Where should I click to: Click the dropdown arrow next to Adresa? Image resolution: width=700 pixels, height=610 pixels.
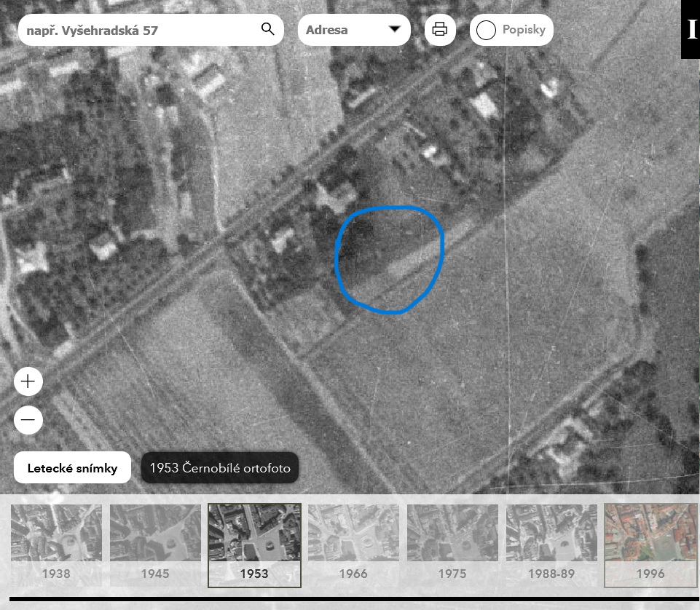coord(395,30)
